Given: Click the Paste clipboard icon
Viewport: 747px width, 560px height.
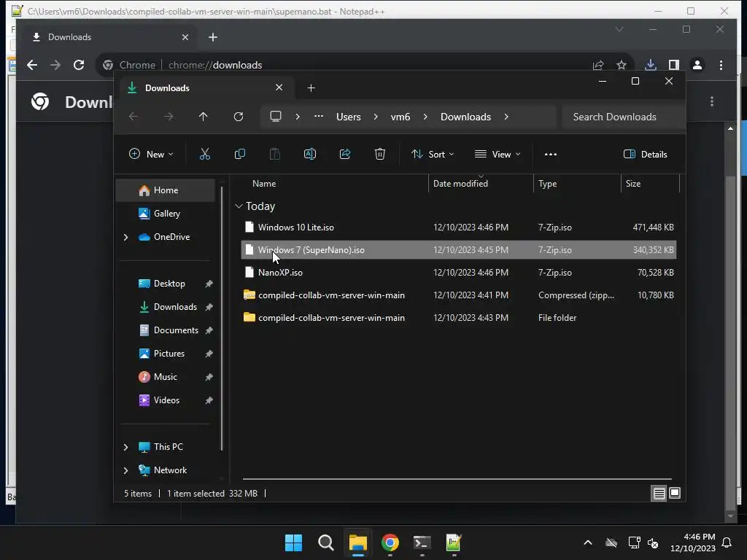Looking at the screenshot, I should pos(275,154).
